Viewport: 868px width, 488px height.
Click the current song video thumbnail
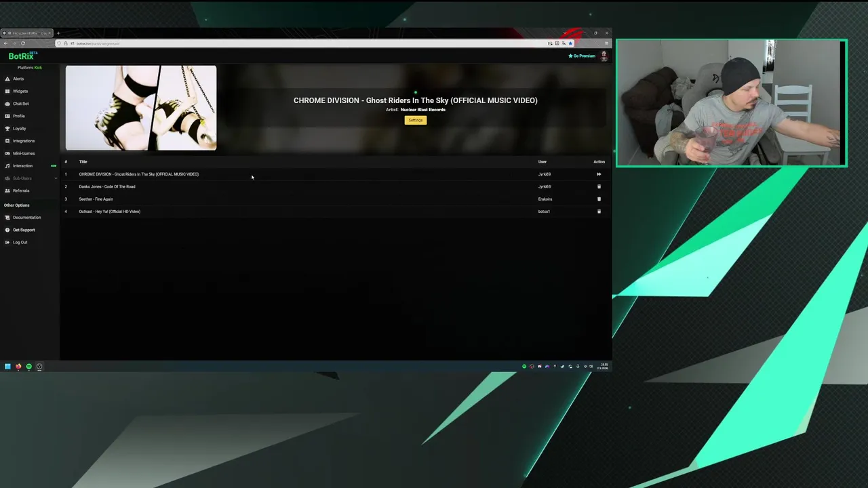(141, 108)
